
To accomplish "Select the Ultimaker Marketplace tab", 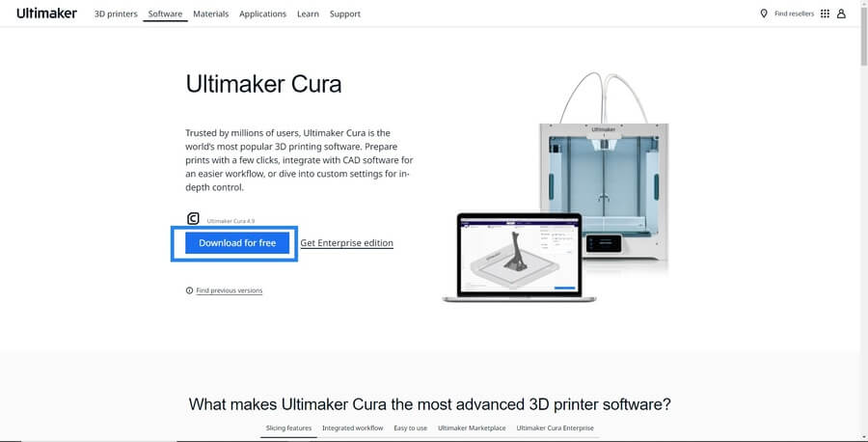I will [472, 428].
